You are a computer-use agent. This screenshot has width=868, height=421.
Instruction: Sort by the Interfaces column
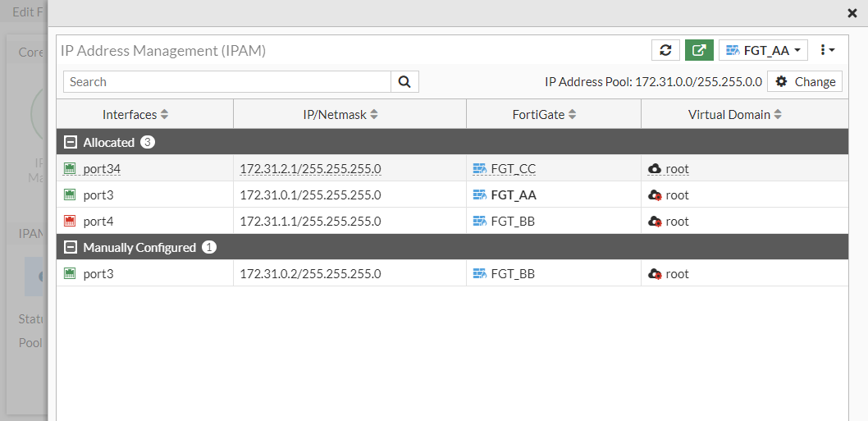(x=135, y=114)
